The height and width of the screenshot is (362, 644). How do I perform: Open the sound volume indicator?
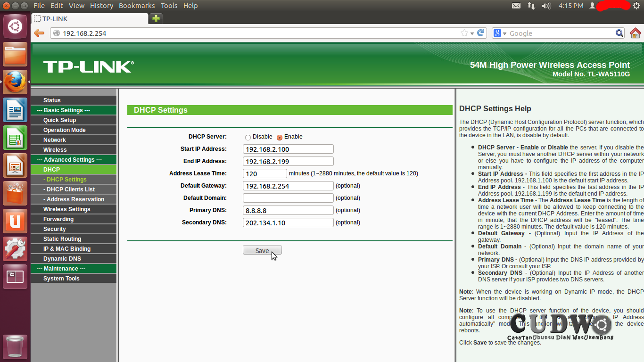coord(546,6)
